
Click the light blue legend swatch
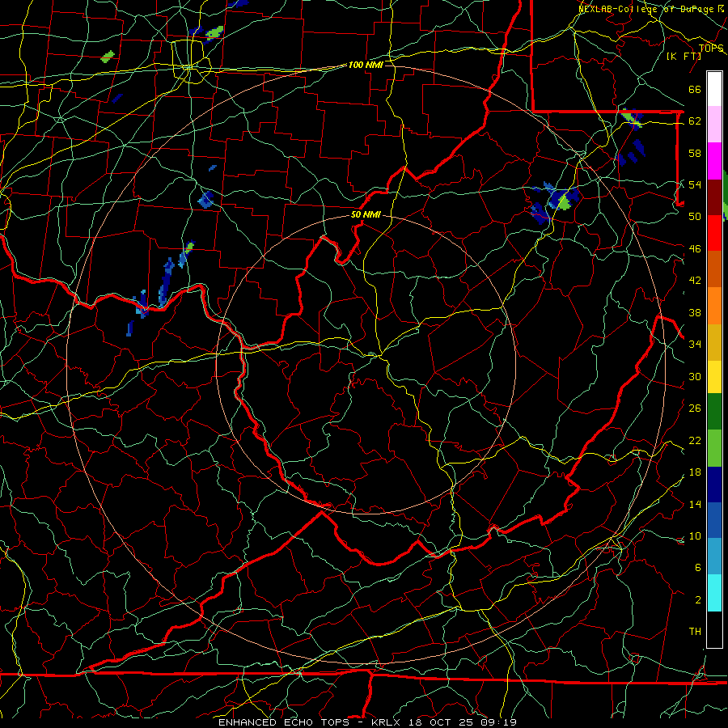(714, 557)
